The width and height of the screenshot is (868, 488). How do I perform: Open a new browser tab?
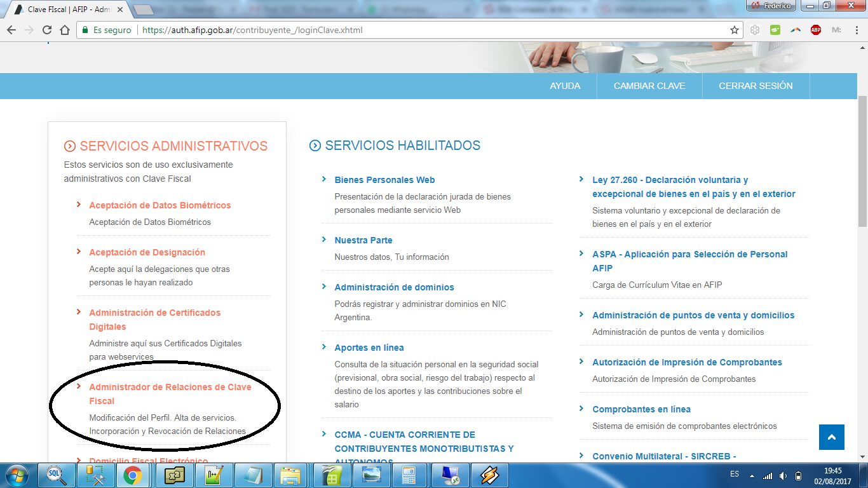click(x=144, y=10)
